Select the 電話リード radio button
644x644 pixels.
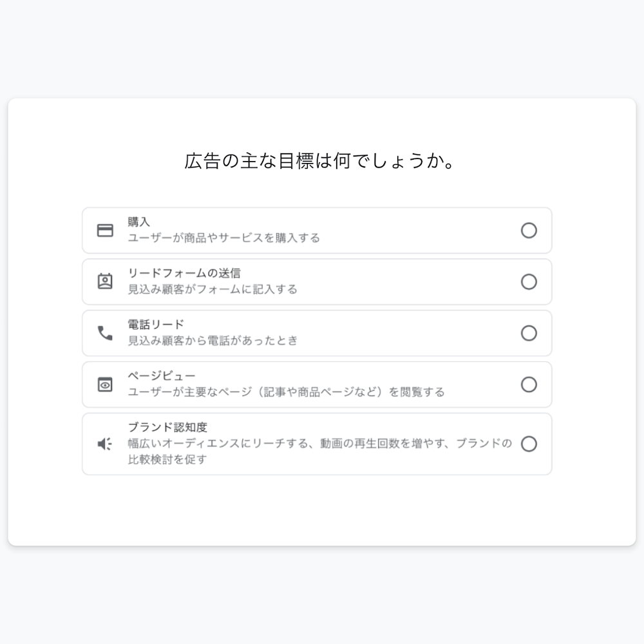click(x=529, y=333)
